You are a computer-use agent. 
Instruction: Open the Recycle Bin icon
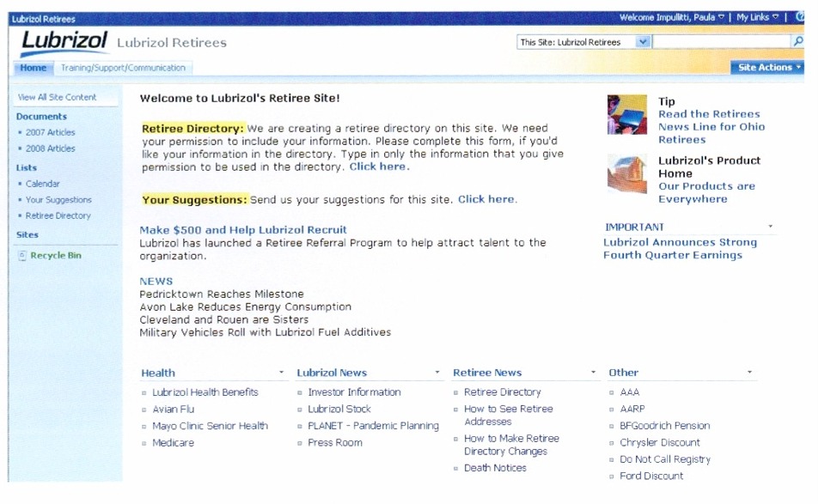22,256
